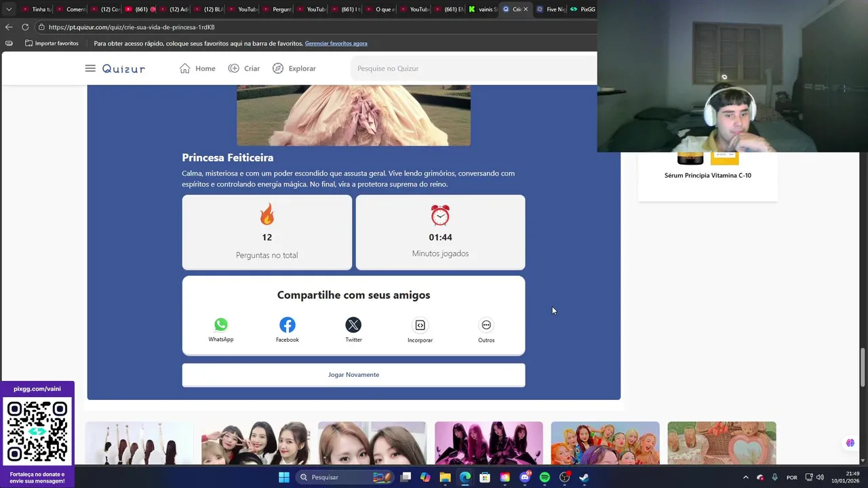Click the Gerenciar favoritos agora link
Viewport: 868px width, 488px height.
coord(336,43)
